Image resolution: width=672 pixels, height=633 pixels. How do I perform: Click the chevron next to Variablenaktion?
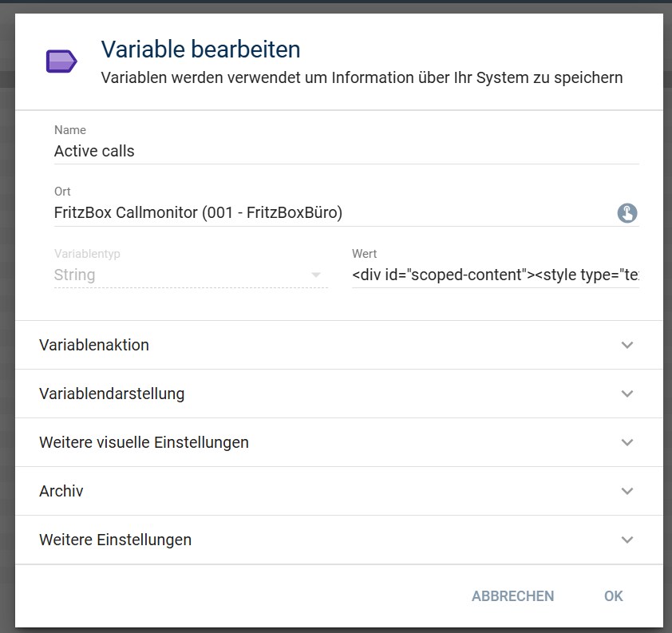627,345
